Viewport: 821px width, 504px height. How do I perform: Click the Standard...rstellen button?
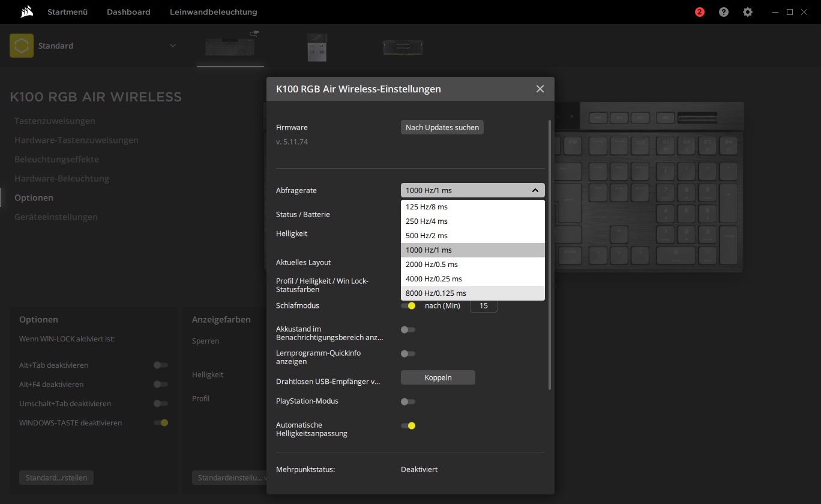coord(56,478)
